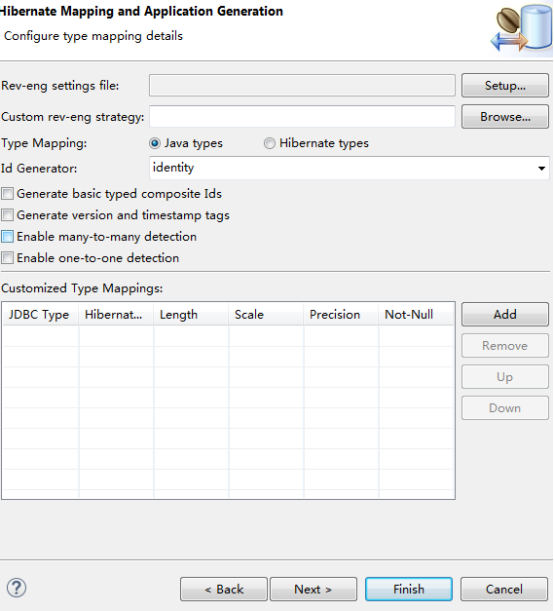The height and width of the screenshot is (611, 554).
Task: Enable Generate basic typed composite Ids
Action: 7,194
